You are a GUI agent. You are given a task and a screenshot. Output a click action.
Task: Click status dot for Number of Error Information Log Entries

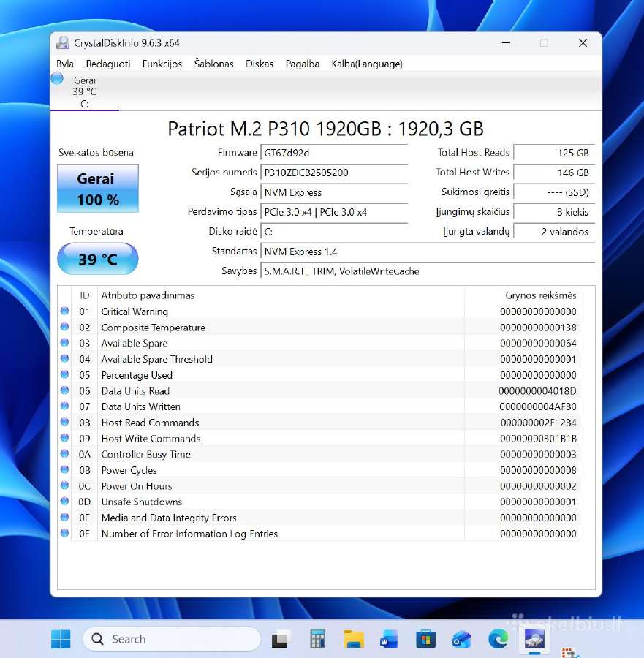[64, 533]
